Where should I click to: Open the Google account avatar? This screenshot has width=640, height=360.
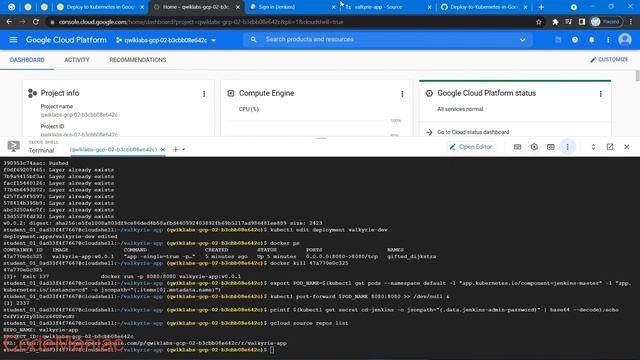[x=624, y=40]
